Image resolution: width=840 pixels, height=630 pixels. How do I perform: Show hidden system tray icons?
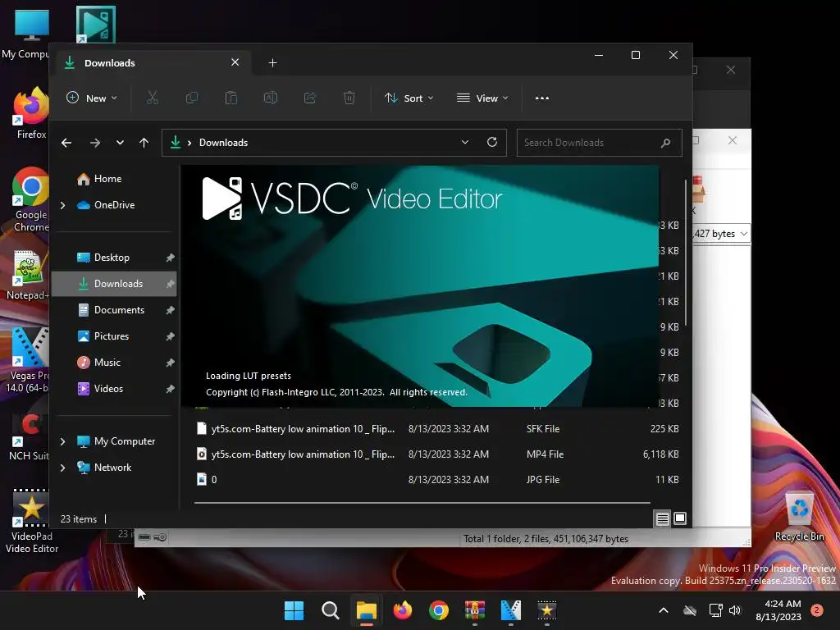[663, 610]
